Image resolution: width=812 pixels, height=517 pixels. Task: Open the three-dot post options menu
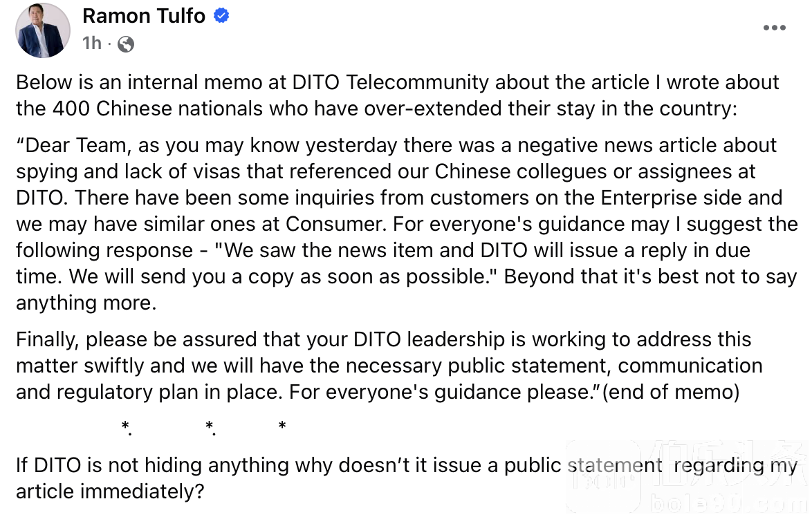click(774, 28)
